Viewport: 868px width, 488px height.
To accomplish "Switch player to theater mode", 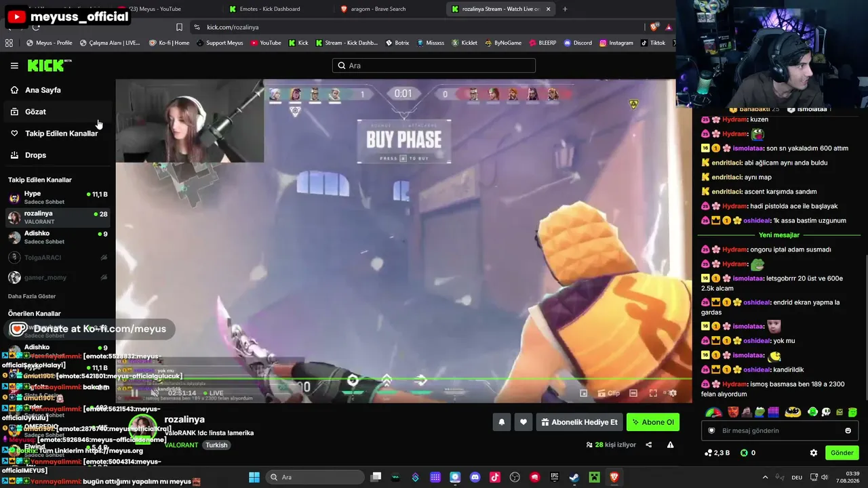I will tap(633, 393).
